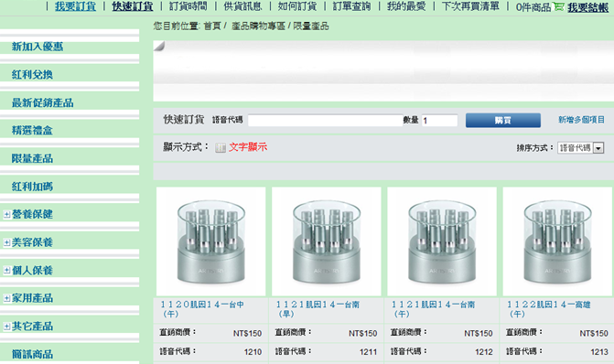Click the blue 購買 button
This screenshot has height=364, width=614.
click(502, 120)
